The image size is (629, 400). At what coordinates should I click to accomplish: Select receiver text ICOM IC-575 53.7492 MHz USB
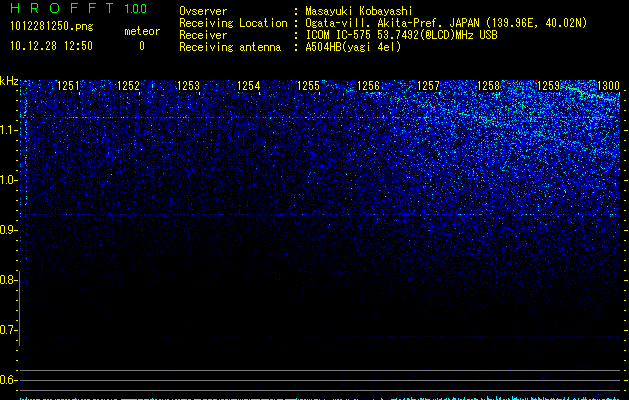(401, 35)
